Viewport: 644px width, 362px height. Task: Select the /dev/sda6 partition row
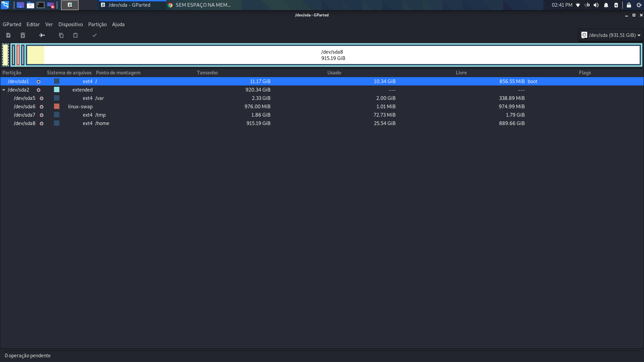coord(322,107)
